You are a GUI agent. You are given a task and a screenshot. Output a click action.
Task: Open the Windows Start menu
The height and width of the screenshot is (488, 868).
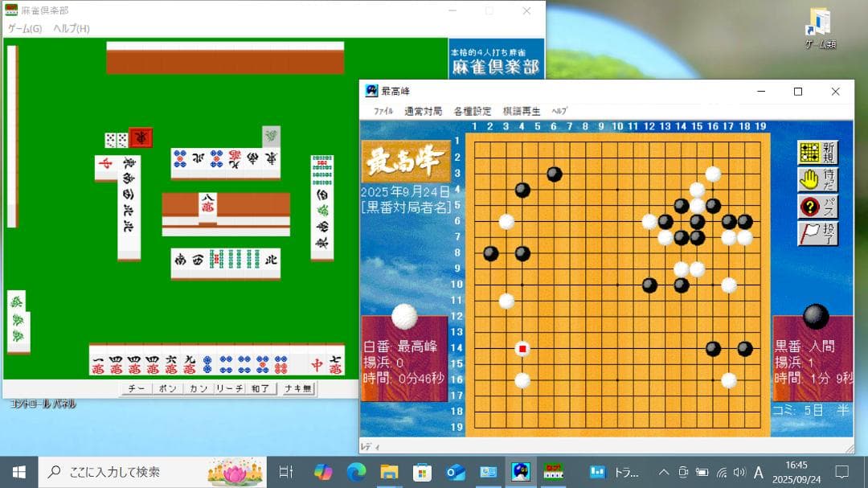[18, 472]
